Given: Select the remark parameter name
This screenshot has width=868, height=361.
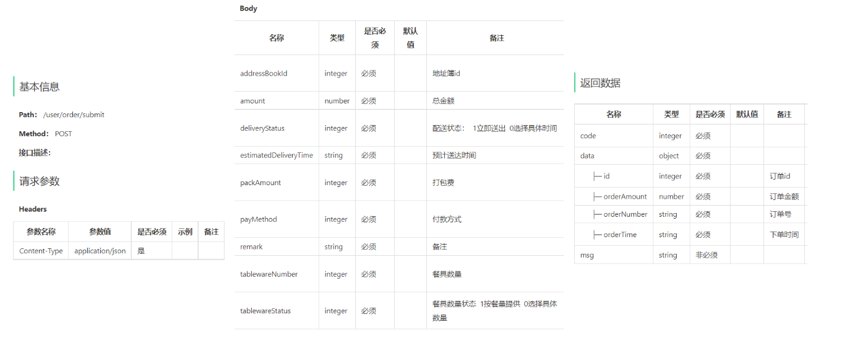Looking at the screenshot, I should pos(251,246).
